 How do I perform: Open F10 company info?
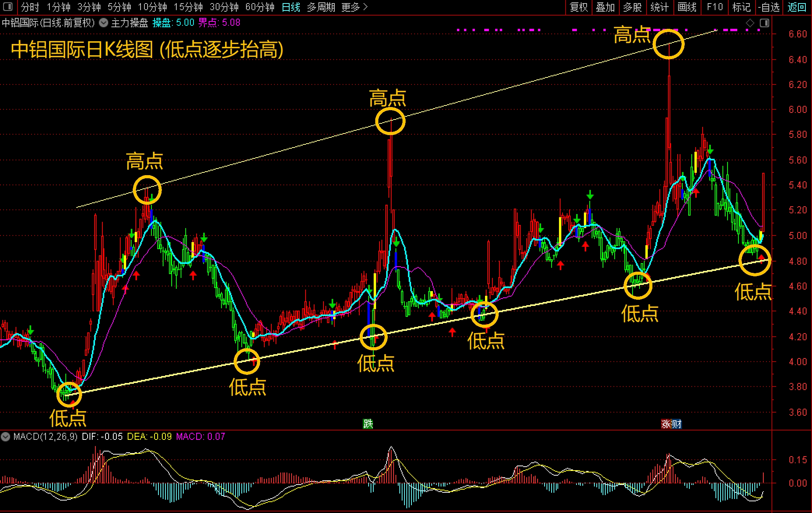pos(715,7)
